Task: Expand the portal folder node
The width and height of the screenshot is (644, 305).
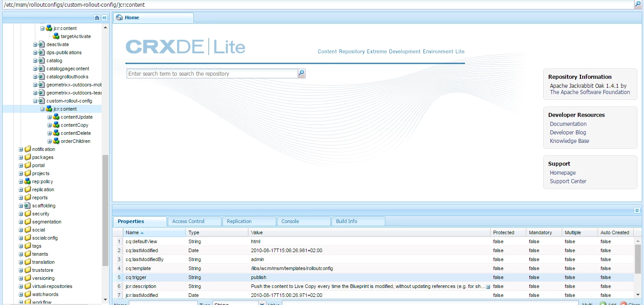Action: 21,165
